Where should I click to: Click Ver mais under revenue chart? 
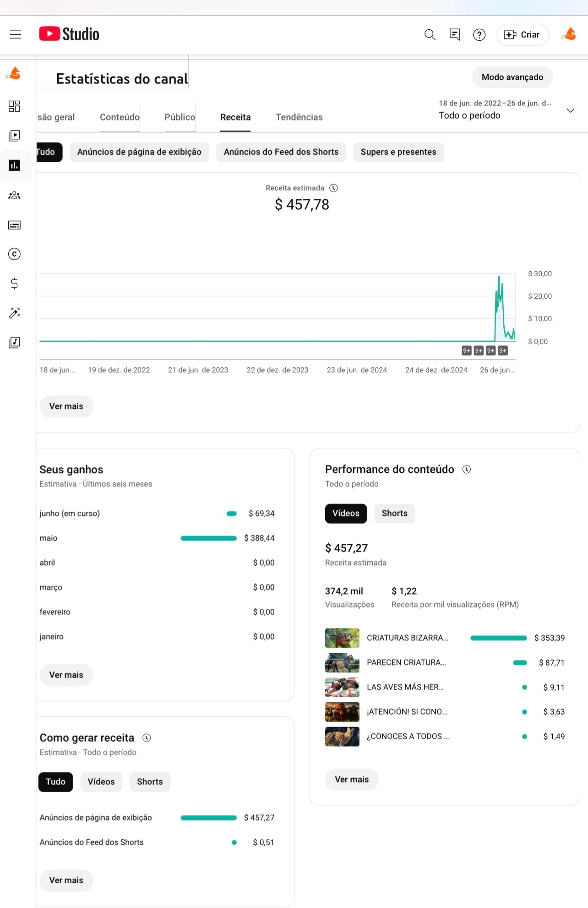pos(66,406)
